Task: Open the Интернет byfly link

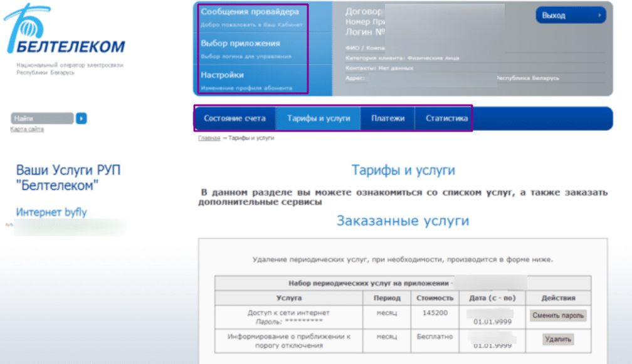Action: [x=51, y=212]
